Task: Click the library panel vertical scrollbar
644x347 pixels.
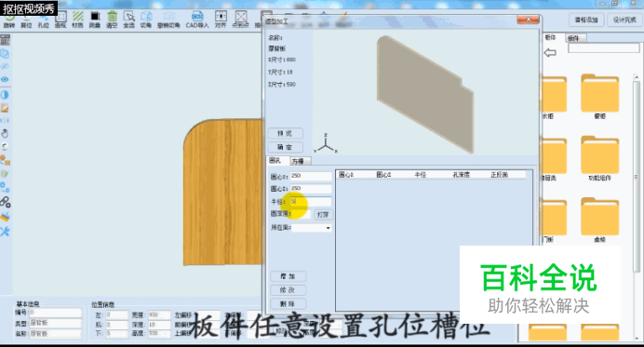Action: click(637, 177)
